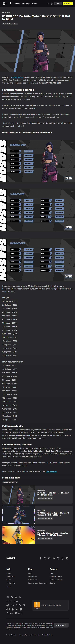Screen dimensions: 75x644
Task: Click the X (Twitter) social icon
Action: coord(45,558)
